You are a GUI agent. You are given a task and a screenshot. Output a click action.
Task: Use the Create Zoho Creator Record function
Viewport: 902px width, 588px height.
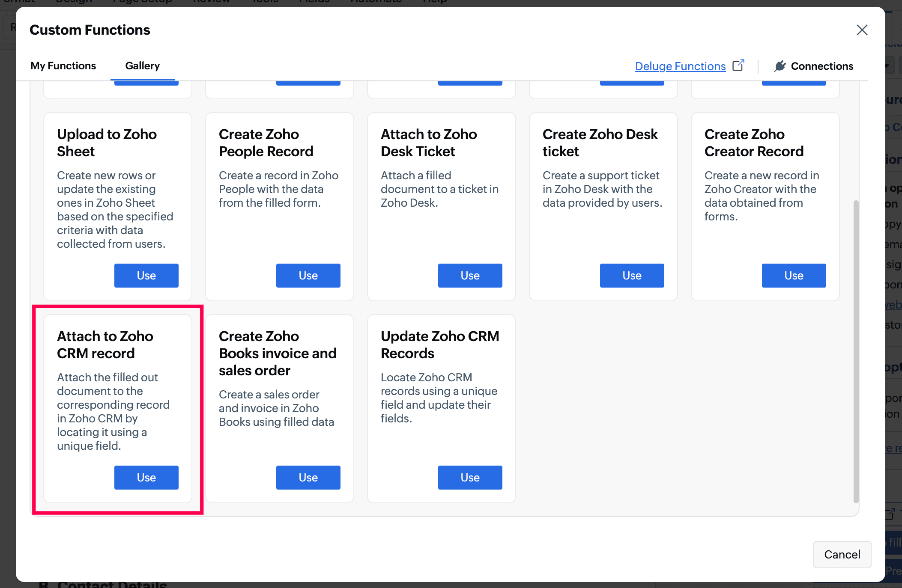pyautogui.click(x=794, y=276)
